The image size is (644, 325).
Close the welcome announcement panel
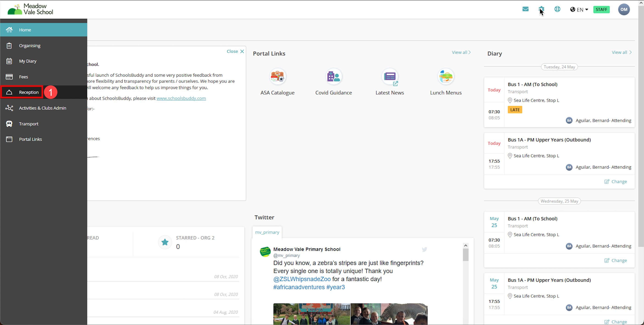tap(235, 51)
